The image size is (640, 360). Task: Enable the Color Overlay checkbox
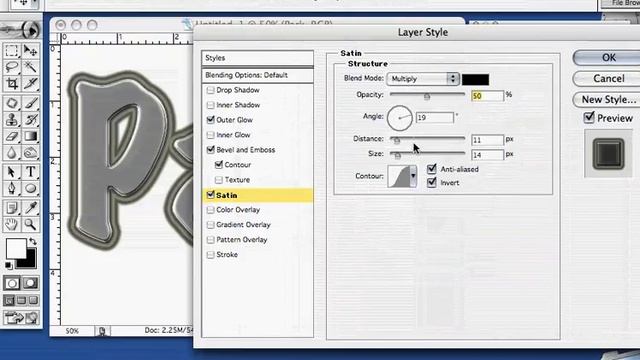click(x=211, y=210)
